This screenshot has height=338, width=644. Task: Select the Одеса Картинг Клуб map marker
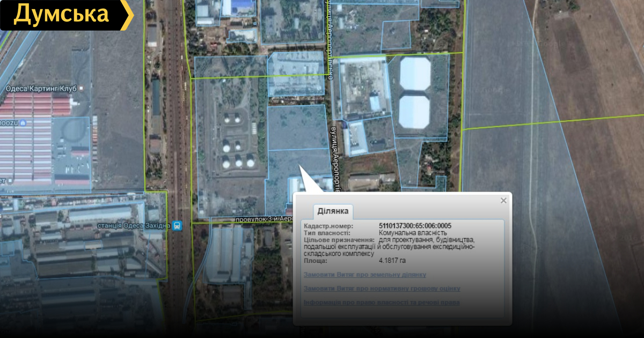coord(81,88)
